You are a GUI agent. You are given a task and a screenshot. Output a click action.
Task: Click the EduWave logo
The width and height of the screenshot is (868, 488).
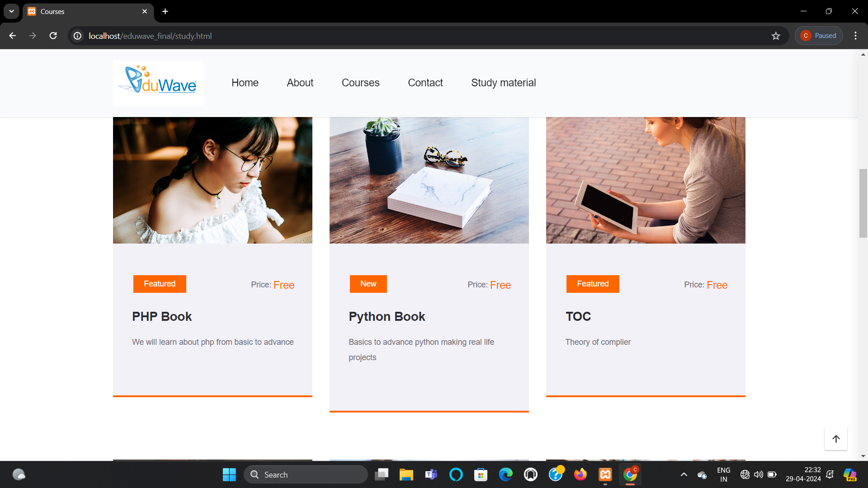coord(158,83)
